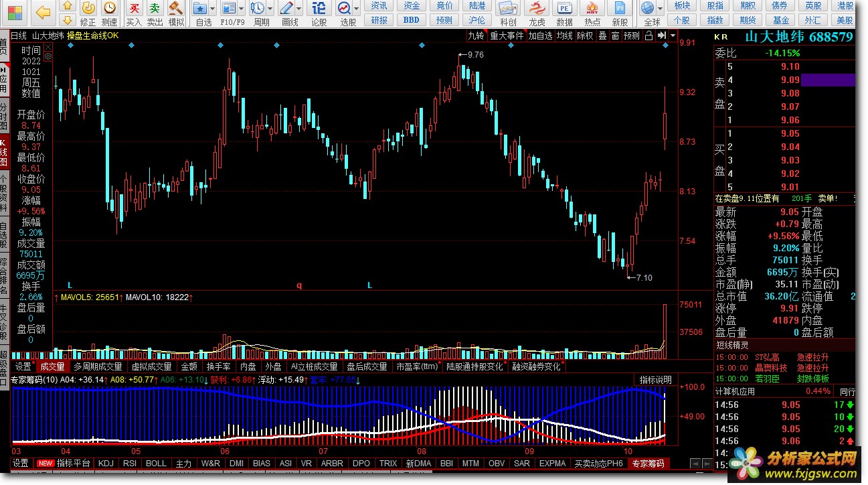Open the 数据 PE icon
Image resolution: width=868 pixels, height=485 pixels.
565,9
